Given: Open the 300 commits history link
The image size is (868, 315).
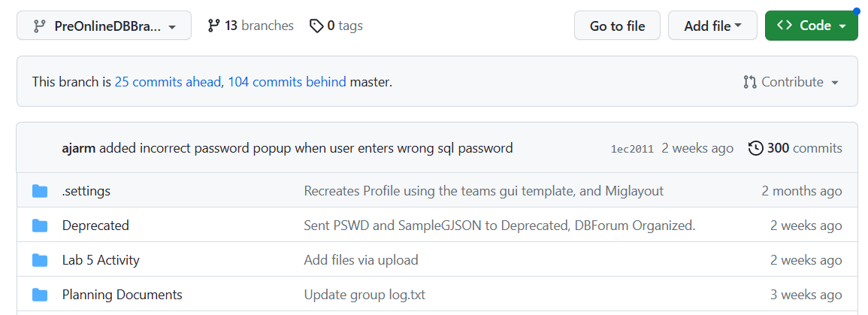Looking at the screenshot, I should pyautogui.click(x=796, y=148).
